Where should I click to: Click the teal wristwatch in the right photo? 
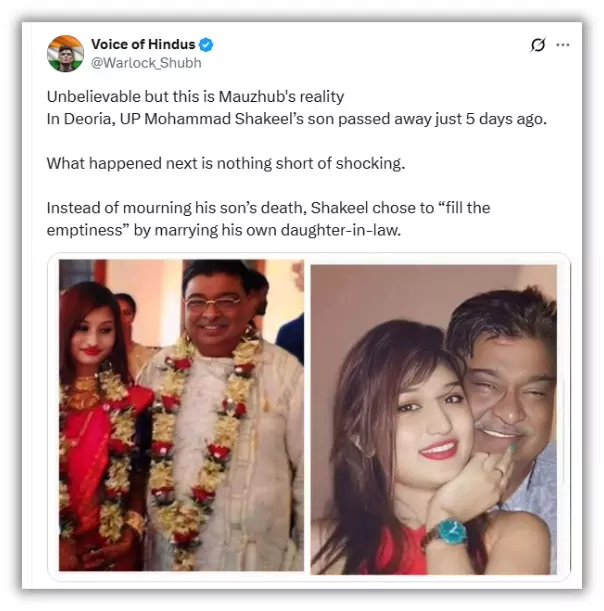click(448, 532)
